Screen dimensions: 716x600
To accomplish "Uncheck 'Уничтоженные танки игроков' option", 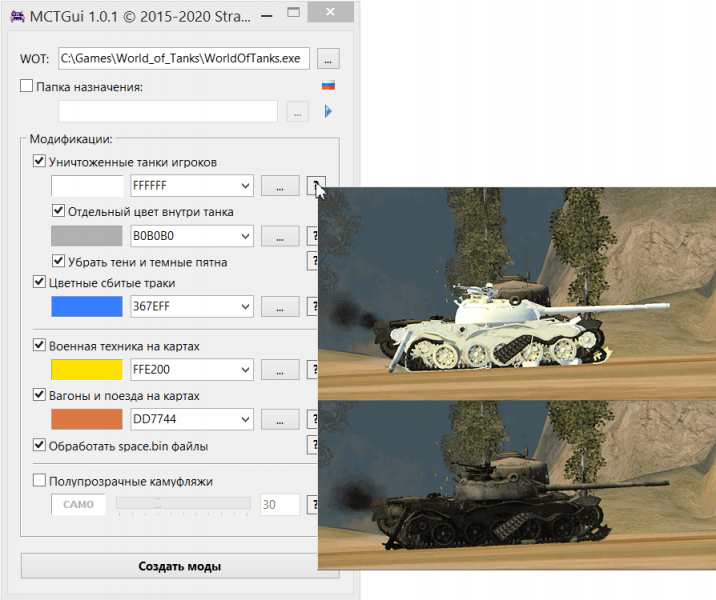I will pos(39,161).
